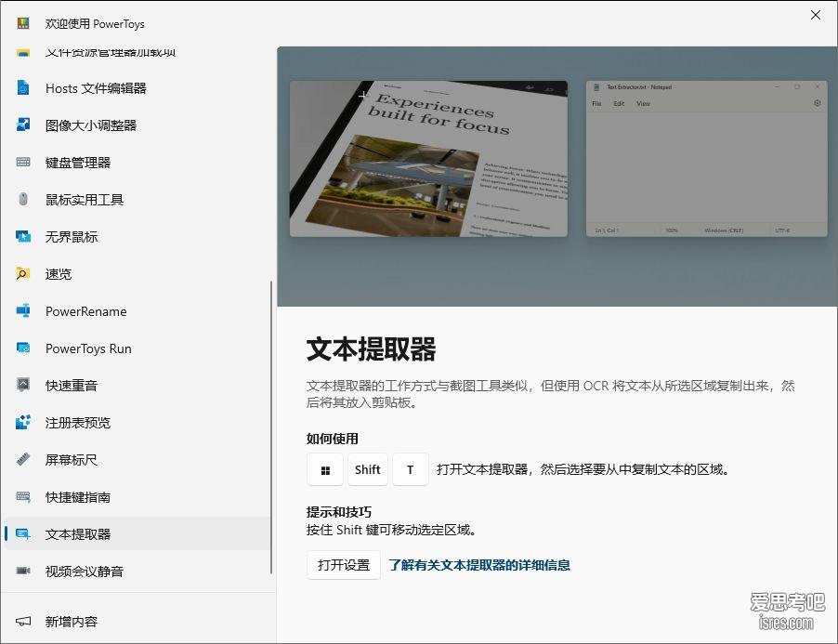Select 注册表预览 label
This screenshot has width=838, height=644.
(78, 423)
